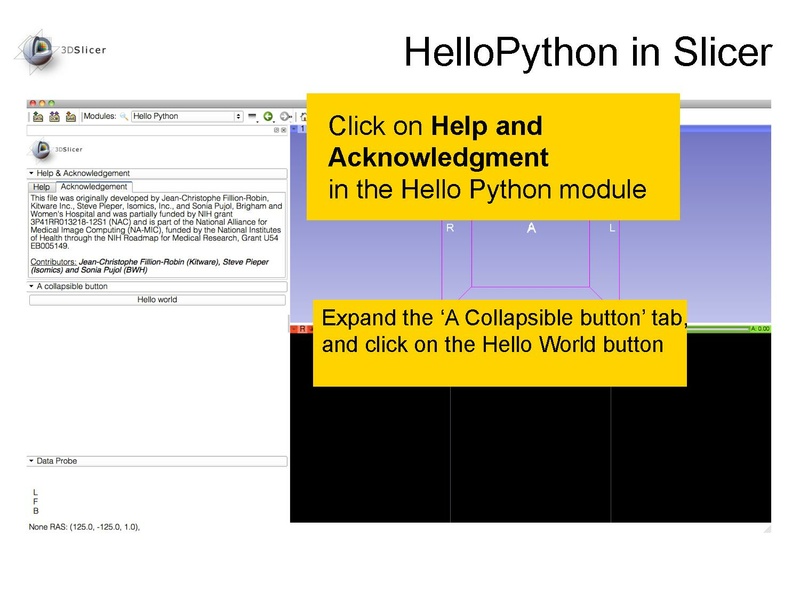The image size is (800, 600).
Task: Collapse the Help & Acknowledgement section
Action: click(157, 173)
